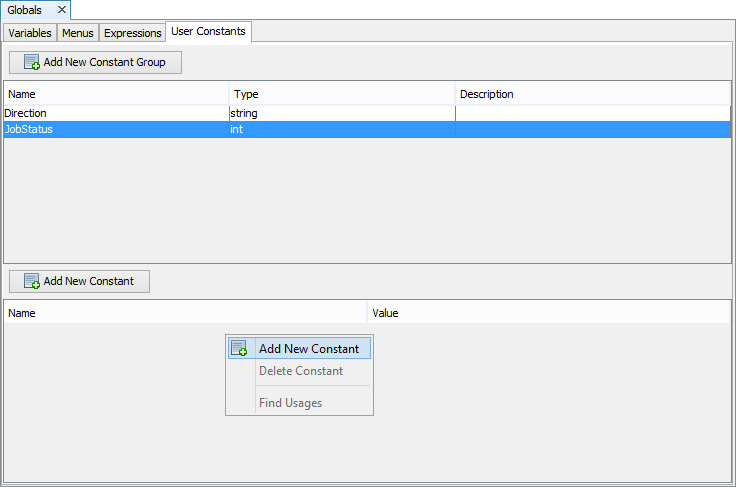Click Delete Constant in context menu

tap(300, 371)
